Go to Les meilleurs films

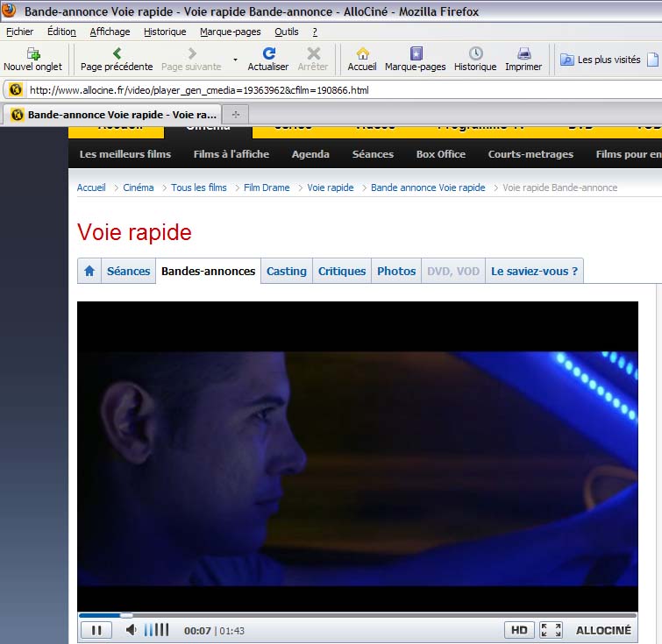[x=125, y=154]
